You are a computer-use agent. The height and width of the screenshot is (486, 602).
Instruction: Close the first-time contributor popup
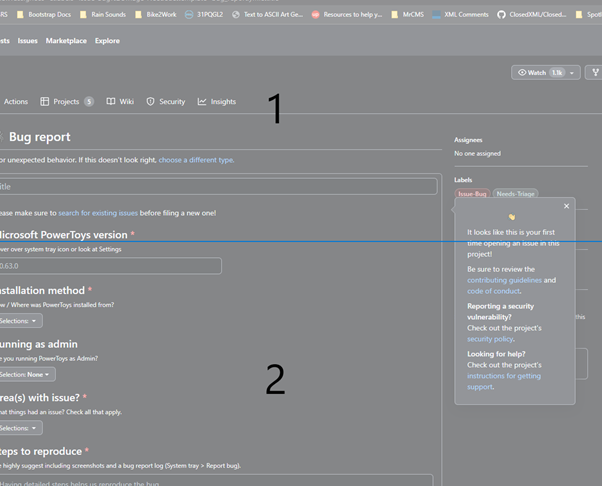point(566,206)
